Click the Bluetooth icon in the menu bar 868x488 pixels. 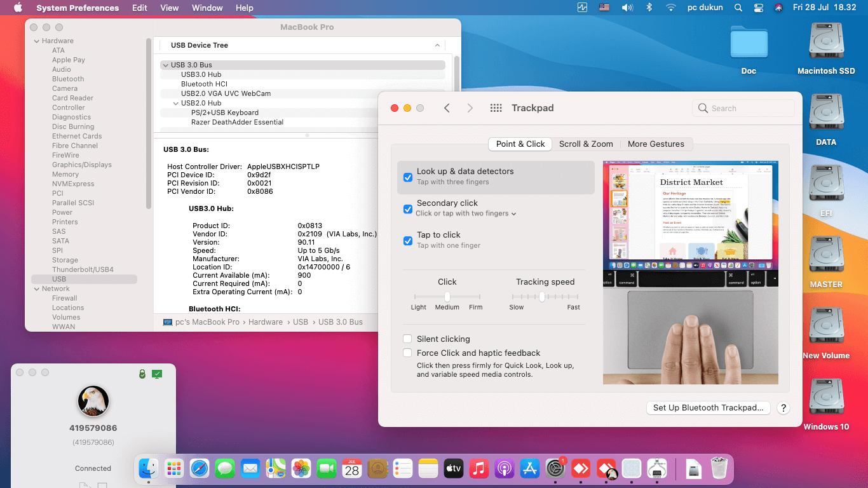649,8
